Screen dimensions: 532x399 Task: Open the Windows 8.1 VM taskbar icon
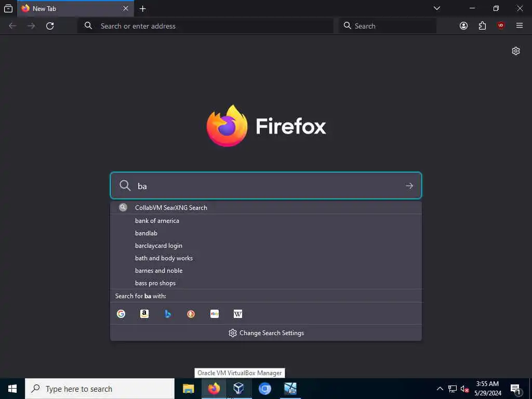click(x=290, y=389)
